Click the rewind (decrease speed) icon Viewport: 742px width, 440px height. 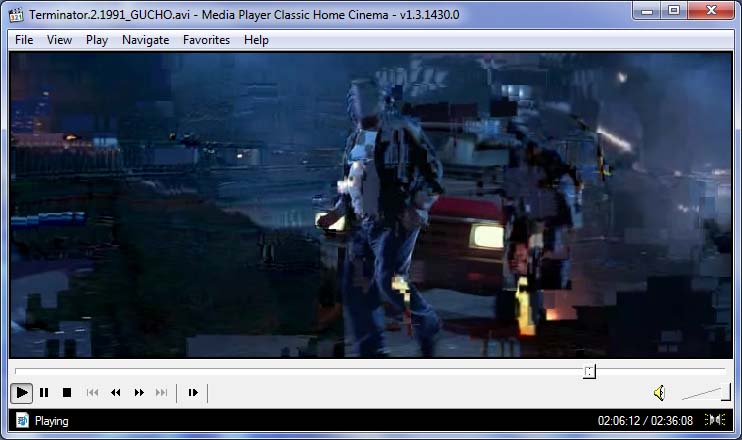point(115,393)
